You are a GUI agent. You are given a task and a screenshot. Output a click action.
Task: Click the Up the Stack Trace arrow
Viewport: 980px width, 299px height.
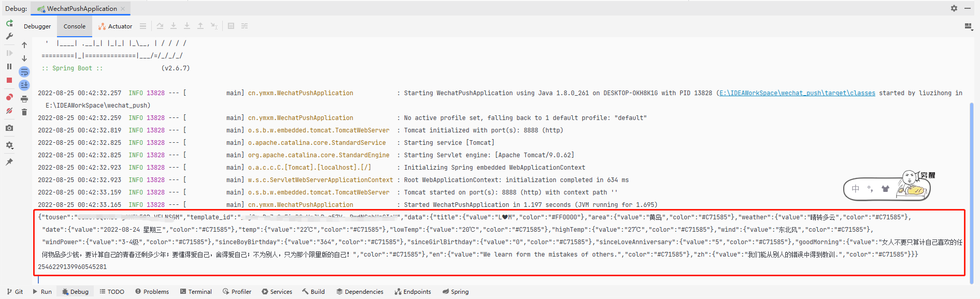pyautogui.click(x=24, y=45)
